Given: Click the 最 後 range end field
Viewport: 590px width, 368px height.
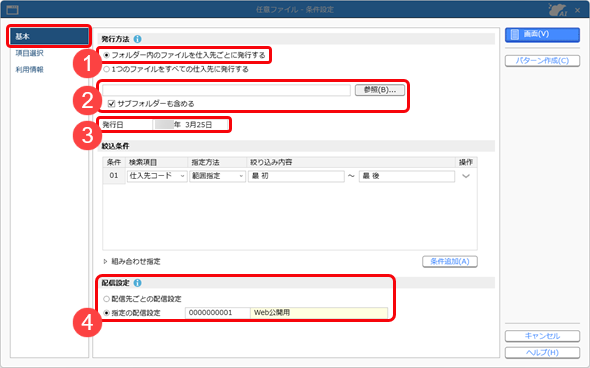Looking at the screenshot, I should tap(407, 176).
